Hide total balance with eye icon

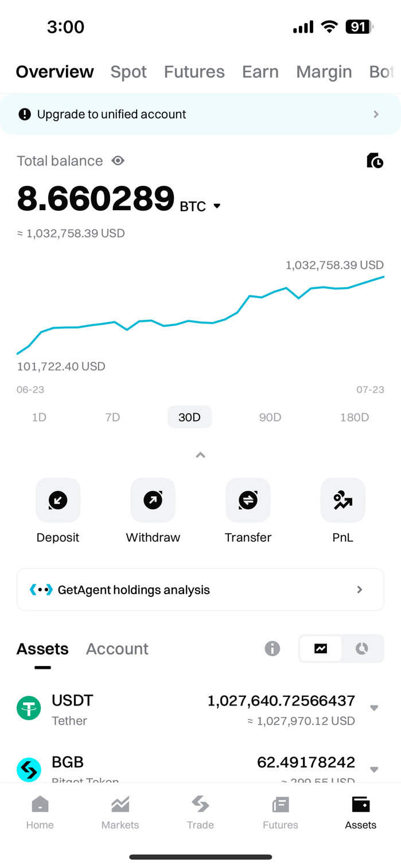tap(118, 161)
